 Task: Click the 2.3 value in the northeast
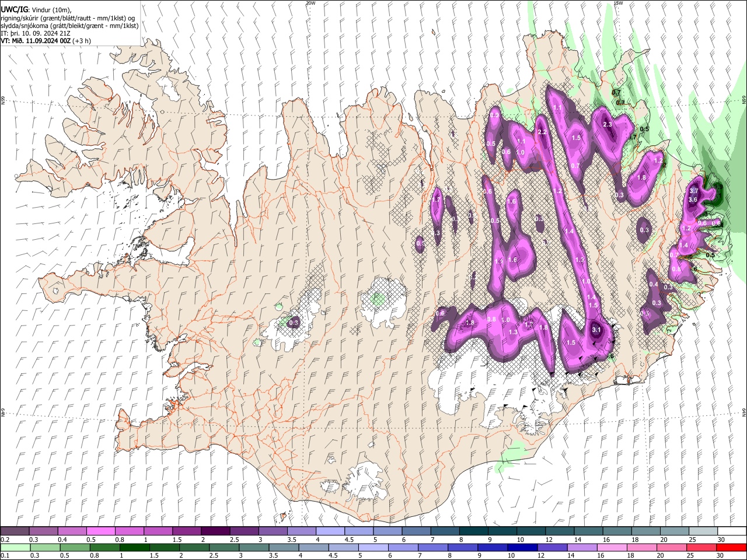coord(607,124)
